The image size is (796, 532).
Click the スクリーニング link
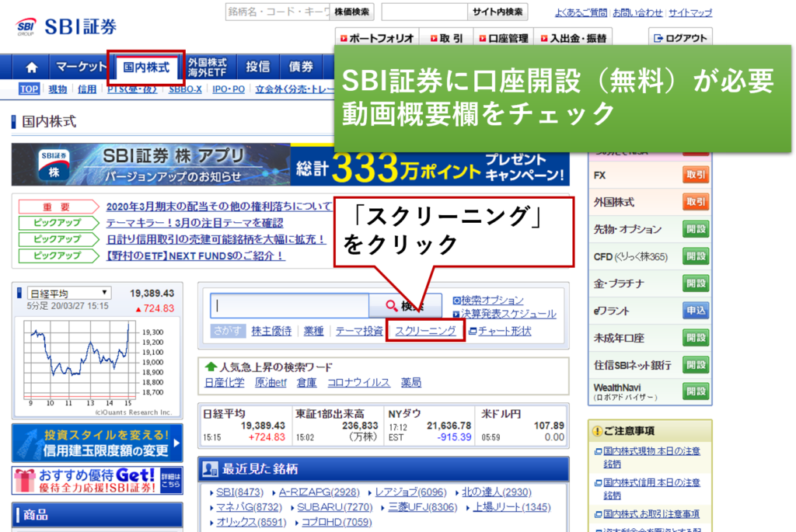[x=425, y=331]
